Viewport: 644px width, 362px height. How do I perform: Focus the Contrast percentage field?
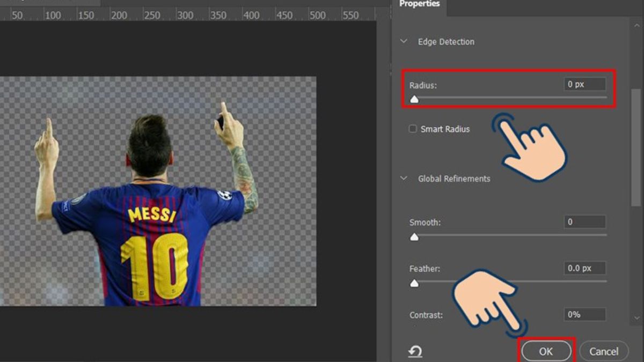tap(584, 315)
